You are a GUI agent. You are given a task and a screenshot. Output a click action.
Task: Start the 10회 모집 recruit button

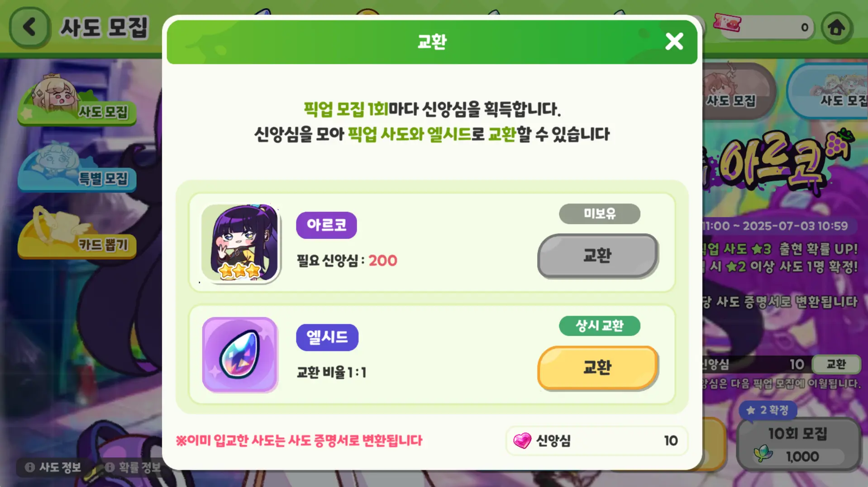(x=799, y=444)
